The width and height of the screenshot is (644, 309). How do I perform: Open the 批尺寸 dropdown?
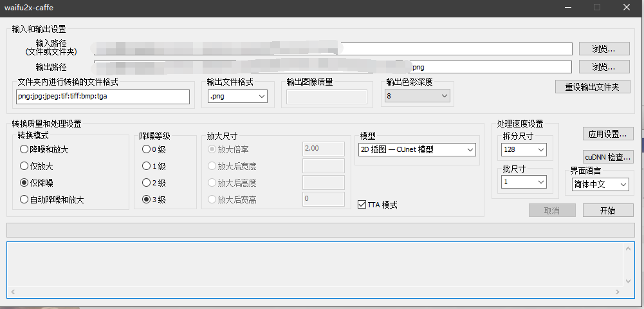(524, 181)
